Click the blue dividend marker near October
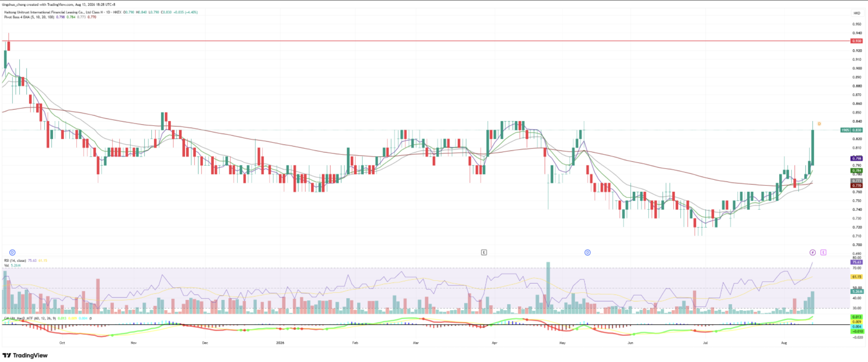The width and height of the screenshot is (868, 362). point(12,252)
